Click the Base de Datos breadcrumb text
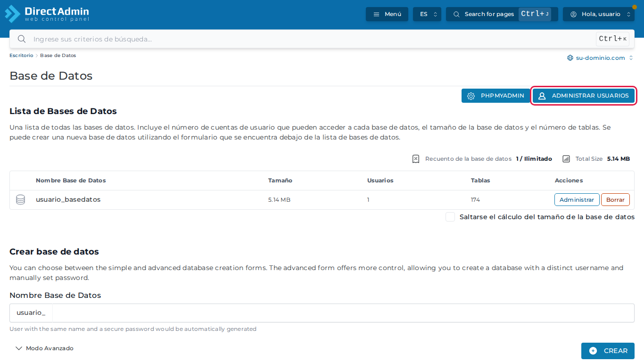The image size is (644, 362). 58,56
